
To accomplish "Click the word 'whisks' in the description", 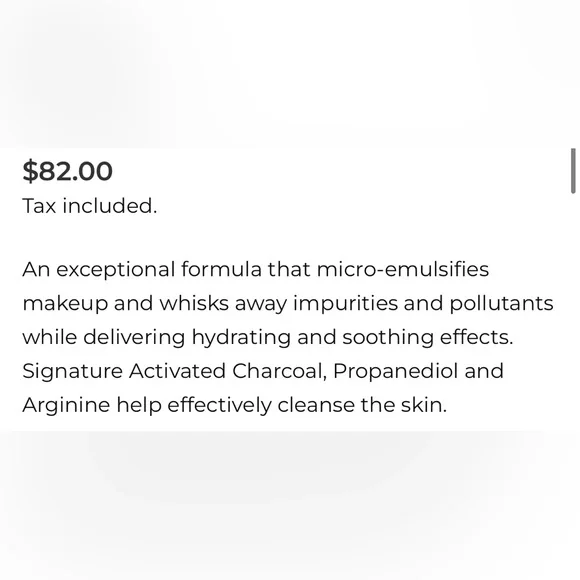I will pos(194,303).
